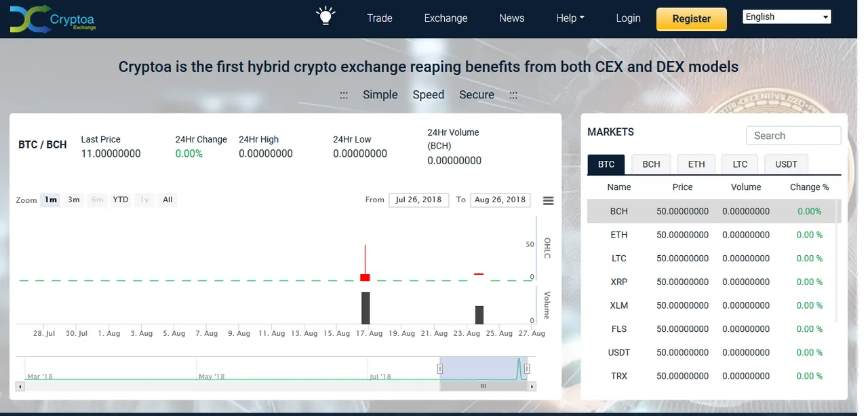The image size is (868, 416).
Task: Select the ETH market tab
Action: [696, 164]
